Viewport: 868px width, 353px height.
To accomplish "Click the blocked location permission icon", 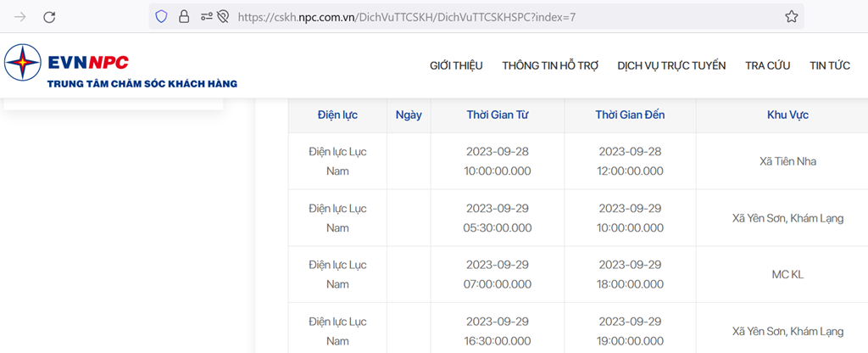I will pyautogui.click(x=223, y=17).
